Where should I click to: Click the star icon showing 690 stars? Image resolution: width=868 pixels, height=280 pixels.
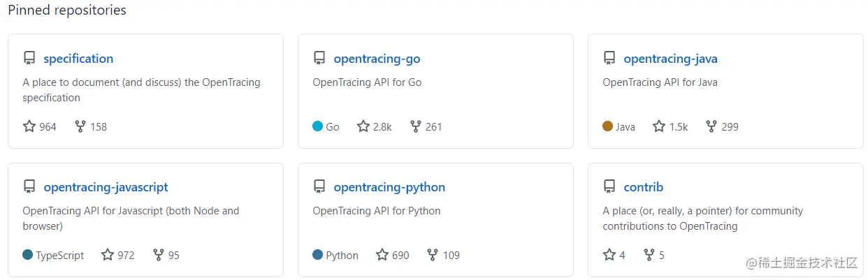click(382, 255)
